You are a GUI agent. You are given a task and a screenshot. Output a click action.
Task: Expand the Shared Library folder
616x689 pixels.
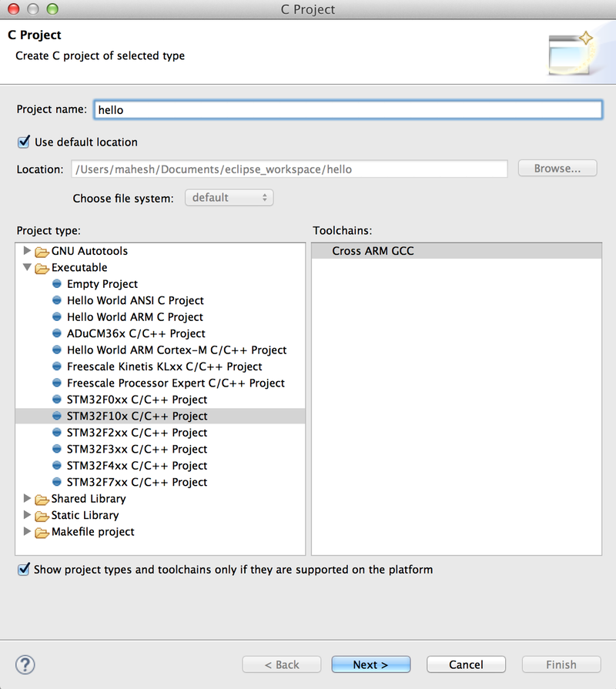(x=28, y=499)
